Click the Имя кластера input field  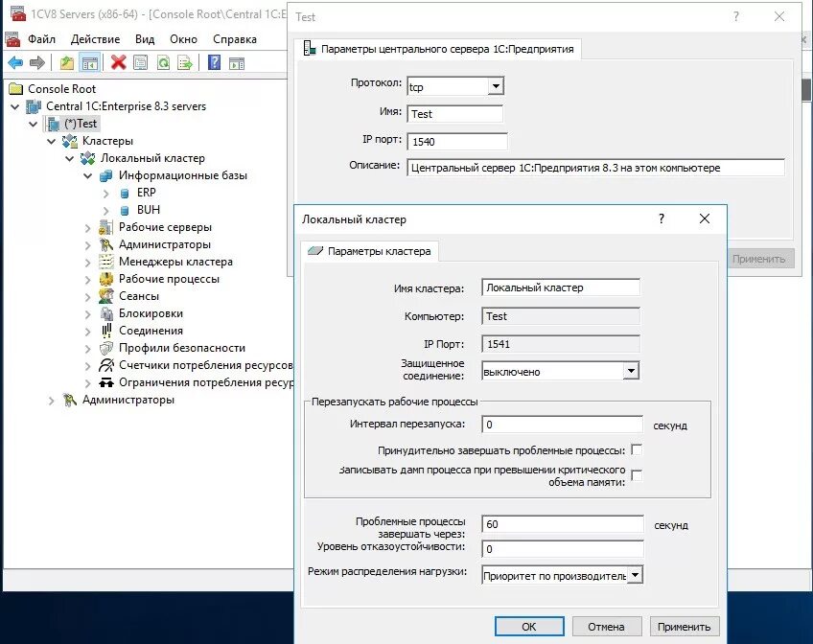(x=561, y=287)
